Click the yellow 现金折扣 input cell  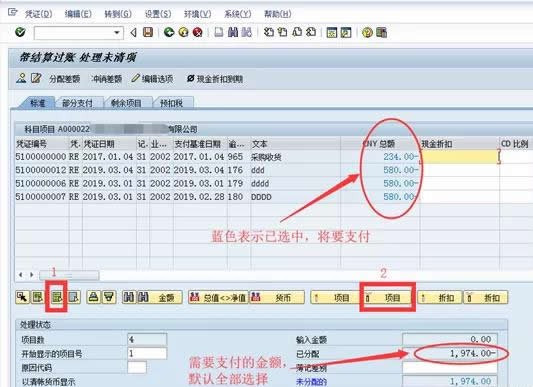click(459, 157)
